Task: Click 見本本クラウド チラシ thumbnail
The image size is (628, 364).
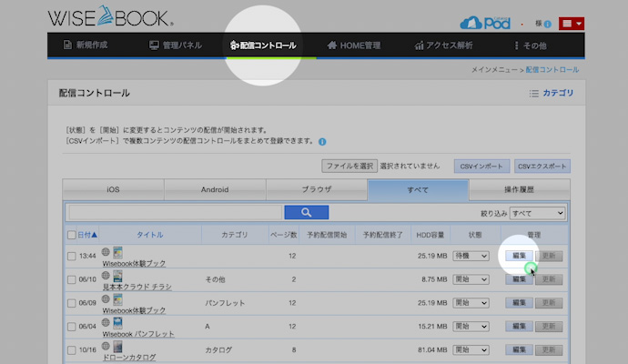Action: click(x=117, y=277)
